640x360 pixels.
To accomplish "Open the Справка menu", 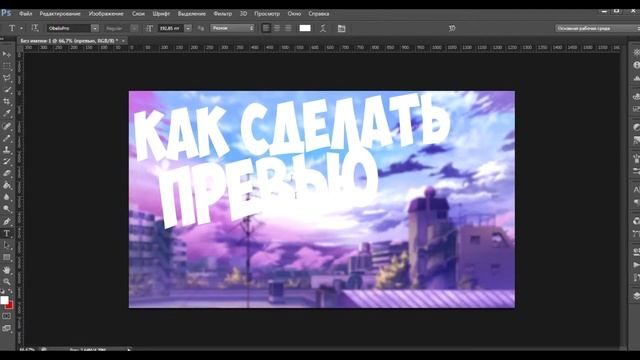I will pyautogui.click(x=319, y=13).
